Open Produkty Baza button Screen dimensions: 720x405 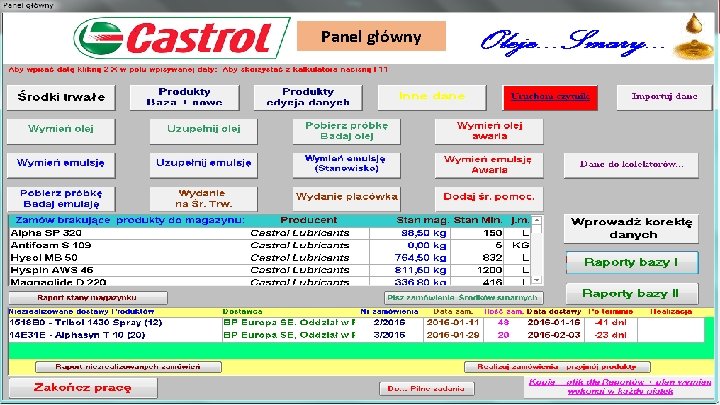pyautogui.click(x=185, y=97)
